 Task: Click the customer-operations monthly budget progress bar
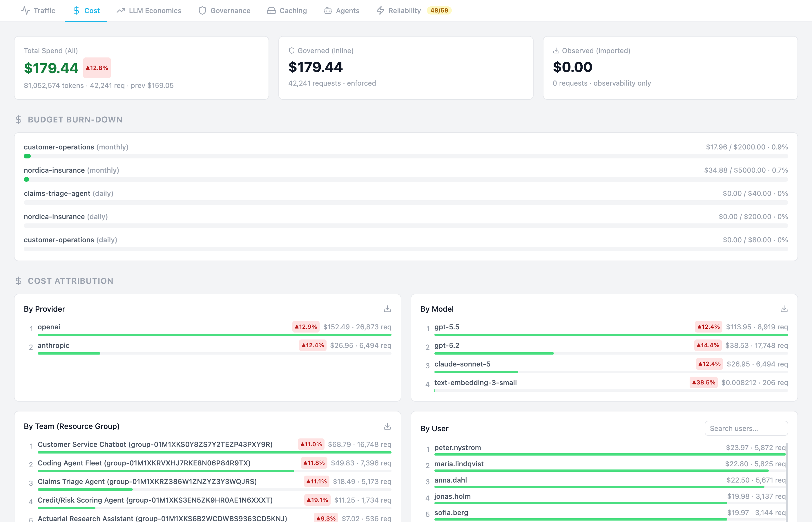tap(406, 156)
